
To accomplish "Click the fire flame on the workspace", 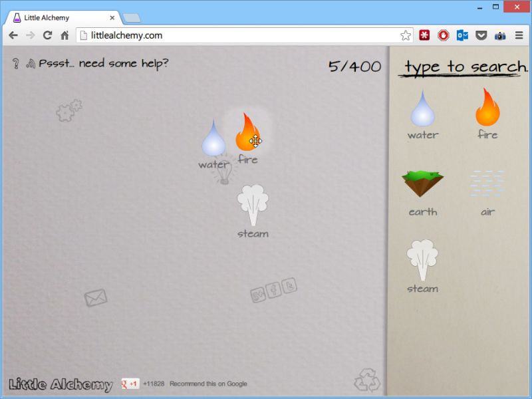I will pos(247,132).
